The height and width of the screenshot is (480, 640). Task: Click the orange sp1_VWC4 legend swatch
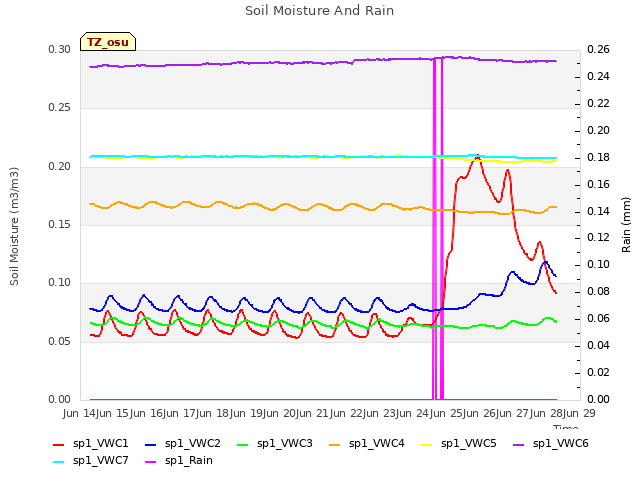pyautogui.click(x=335, y=445)
